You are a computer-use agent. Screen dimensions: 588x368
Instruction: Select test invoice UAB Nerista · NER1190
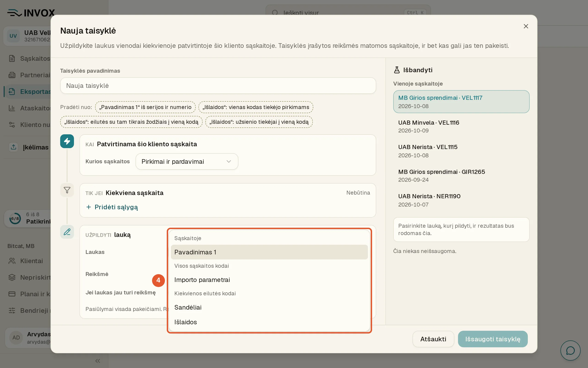[461, 200]
